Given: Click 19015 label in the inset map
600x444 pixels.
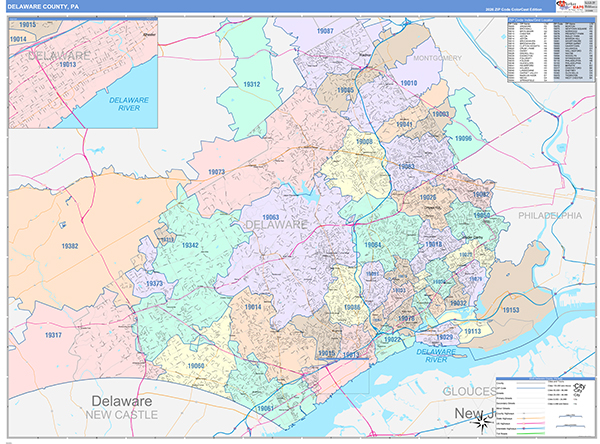Looking at the screenshot, I should pos(28,25).
